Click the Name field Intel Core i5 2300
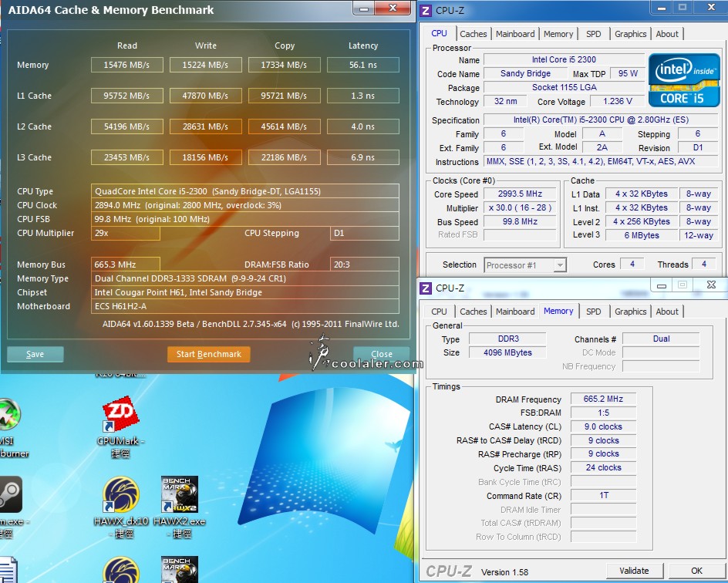 (x=564, y=59)
